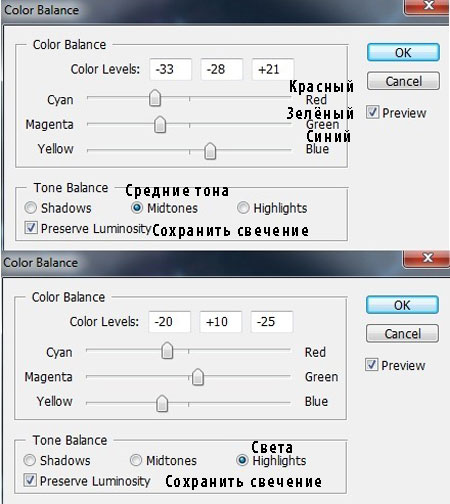The width and height of the screenshot is (450, 504).
Task: Click OK in the lower Color Balance dialog
Action: 402,305
